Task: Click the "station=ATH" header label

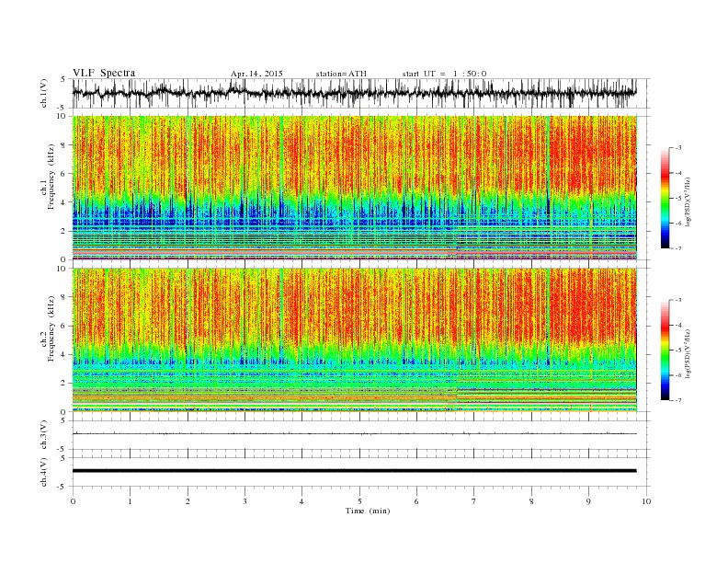Action: click(341, 74)
